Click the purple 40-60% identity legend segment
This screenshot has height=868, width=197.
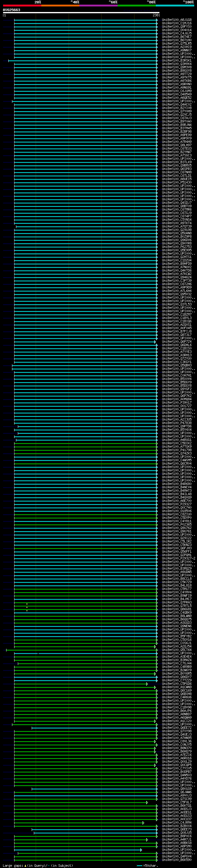[99, 6]
